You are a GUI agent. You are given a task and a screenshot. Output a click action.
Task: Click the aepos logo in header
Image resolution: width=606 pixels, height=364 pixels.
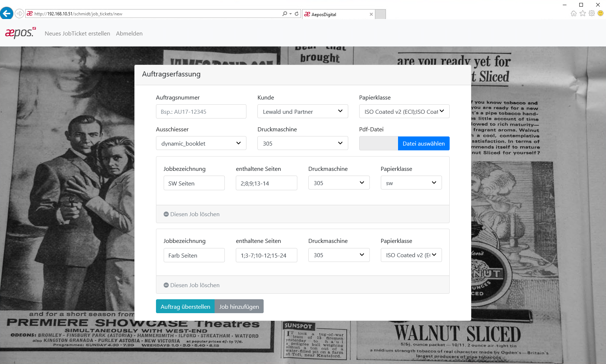click(21, 33)
